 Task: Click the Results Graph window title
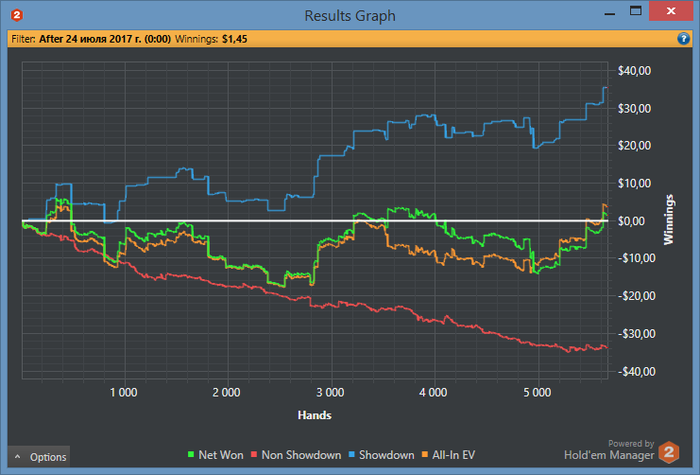(x=350, y=16)
